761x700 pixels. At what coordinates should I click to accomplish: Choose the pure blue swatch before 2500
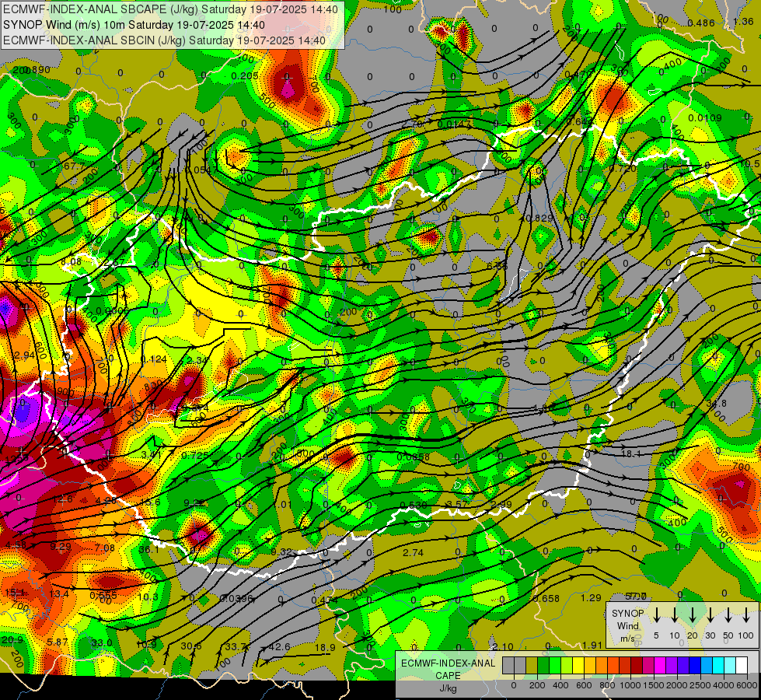pyautogui.click(x=695, y=666)
